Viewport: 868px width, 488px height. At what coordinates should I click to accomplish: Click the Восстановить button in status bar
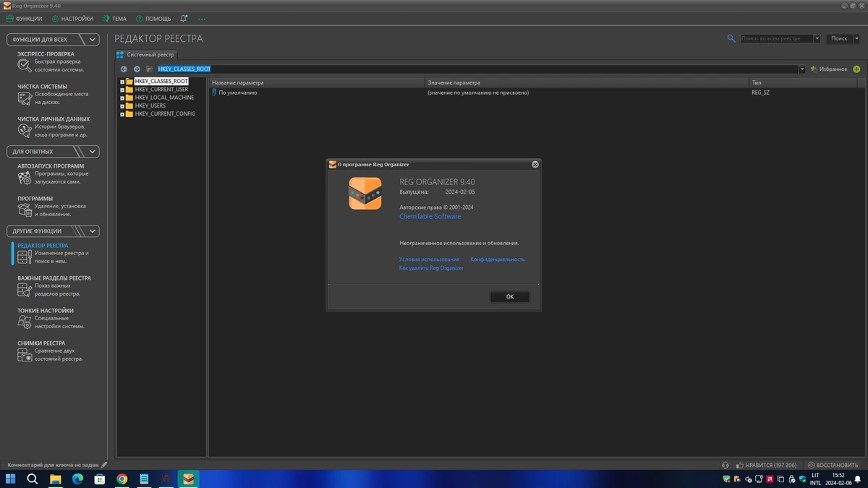[x=833, y=465]
